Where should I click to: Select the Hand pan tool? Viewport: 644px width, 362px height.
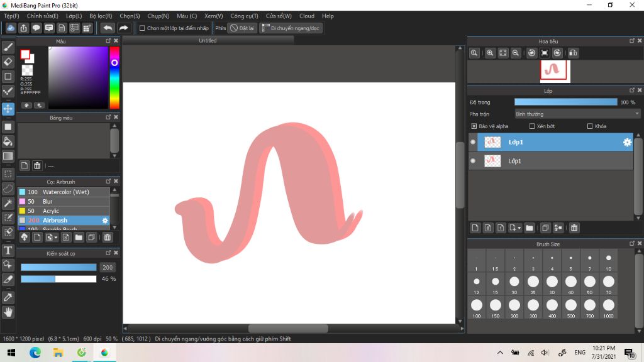point(8,312)
